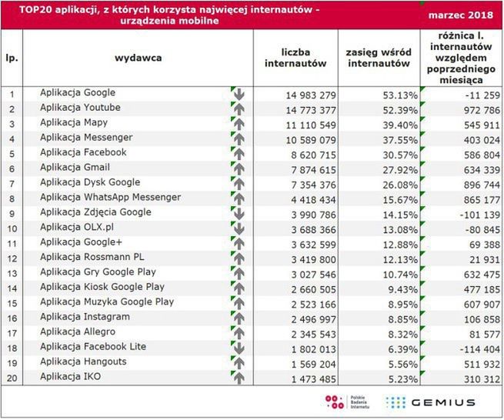504x420 pixels.
Task: Click the 'lp.' column header
Action: pos(12,58)
